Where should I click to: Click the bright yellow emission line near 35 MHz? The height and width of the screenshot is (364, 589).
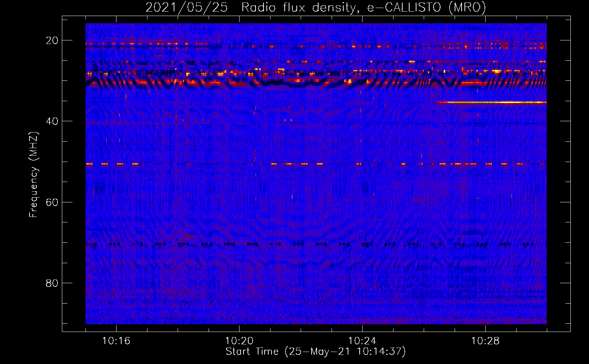point(491,103)
